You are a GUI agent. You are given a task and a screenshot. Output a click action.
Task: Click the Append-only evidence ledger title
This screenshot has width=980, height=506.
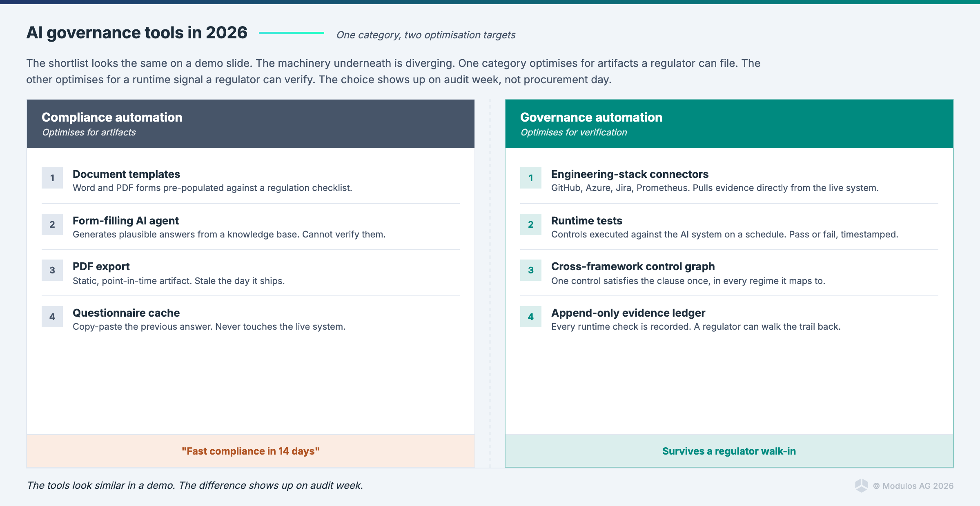coord(628,313)
